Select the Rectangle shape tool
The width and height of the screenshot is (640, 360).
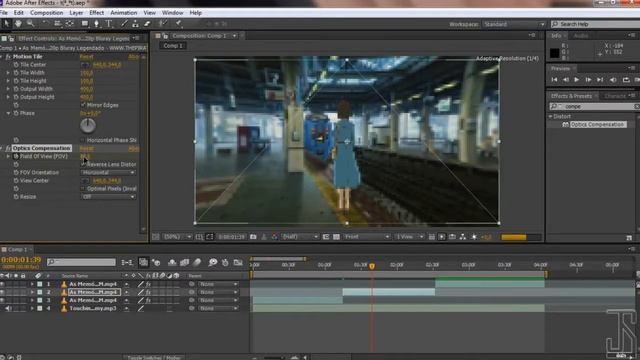pos(84,24)
